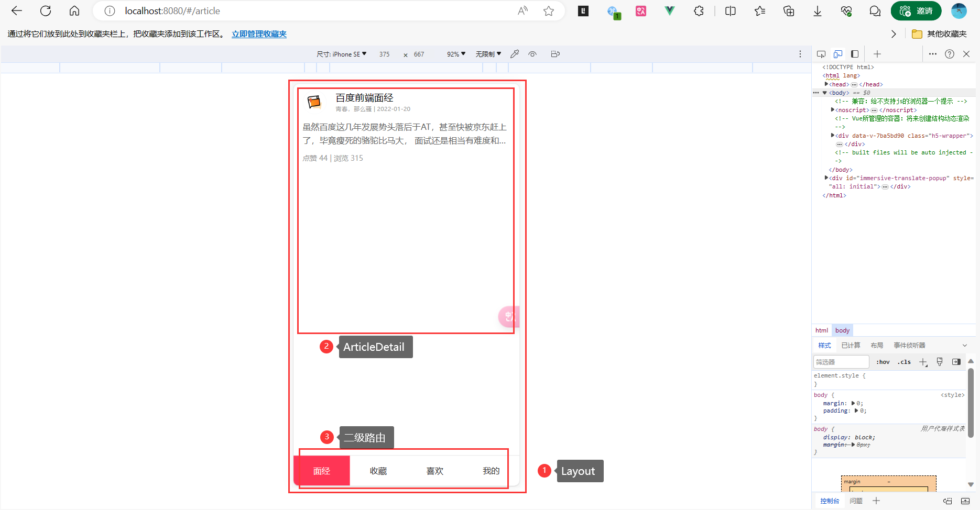Open browser essentials heart icon
The height and width of the screenshot is (510, 980).
coord(846,11)
